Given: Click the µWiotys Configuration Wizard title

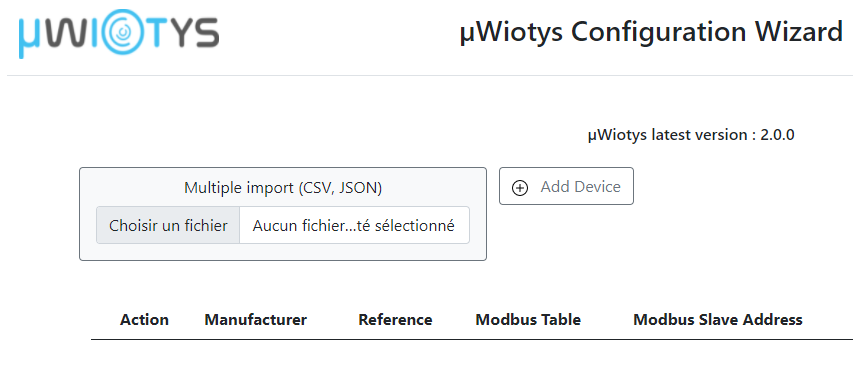Looking at the screenshot, I should 652,32.
